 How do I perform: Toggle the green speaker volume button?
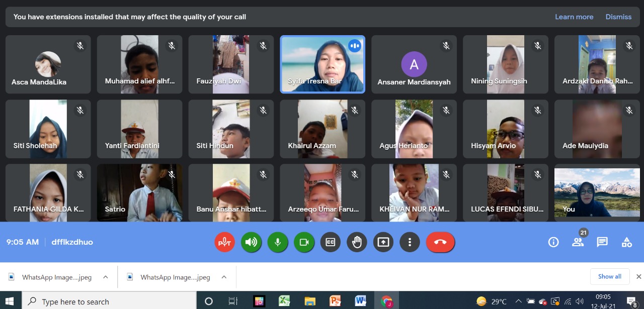251,242
